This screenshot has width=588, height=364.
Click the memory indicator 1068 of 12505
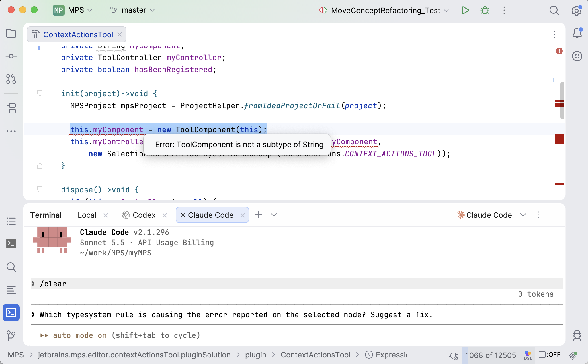(x=491, y=355)
